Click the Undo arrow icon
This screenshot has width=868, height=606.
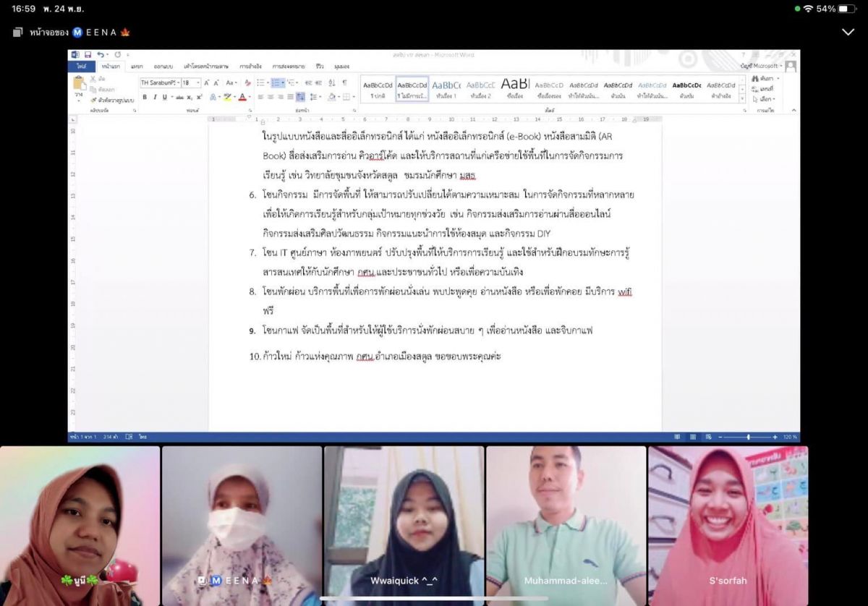[100, 55]
